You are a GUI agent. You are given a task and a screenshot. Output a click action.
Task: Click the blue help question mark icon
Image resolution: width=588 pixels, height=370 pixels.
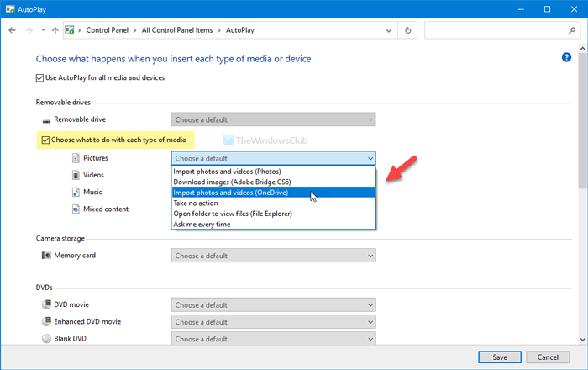click(566, 57)
